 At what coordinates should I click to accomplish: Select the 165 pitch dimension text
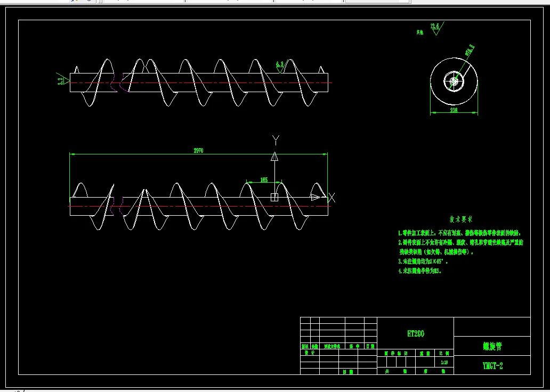264,180
